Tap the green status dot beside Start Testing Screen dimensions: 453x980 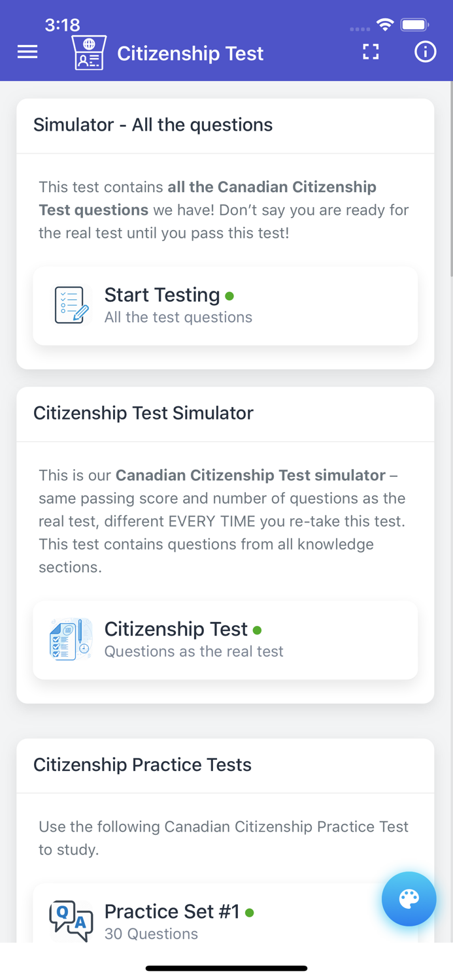230,296
